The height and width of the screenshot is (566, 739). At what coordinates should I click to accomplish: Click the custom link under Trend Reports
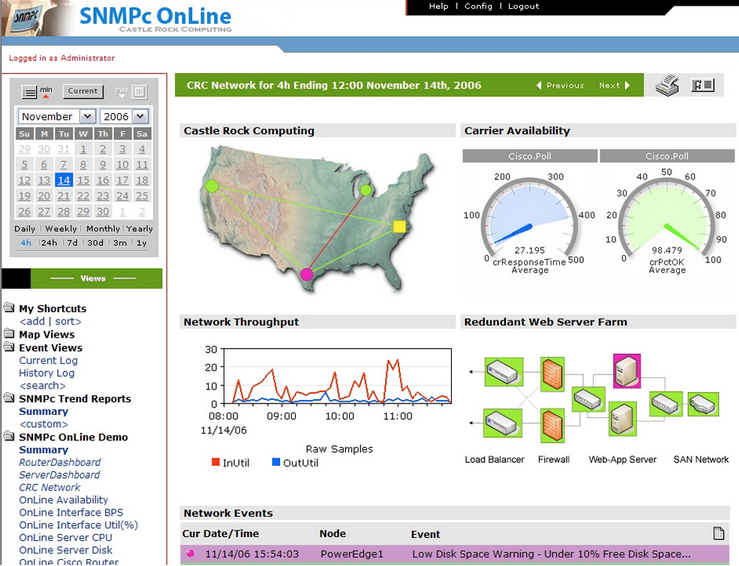[x=43, y=424]
